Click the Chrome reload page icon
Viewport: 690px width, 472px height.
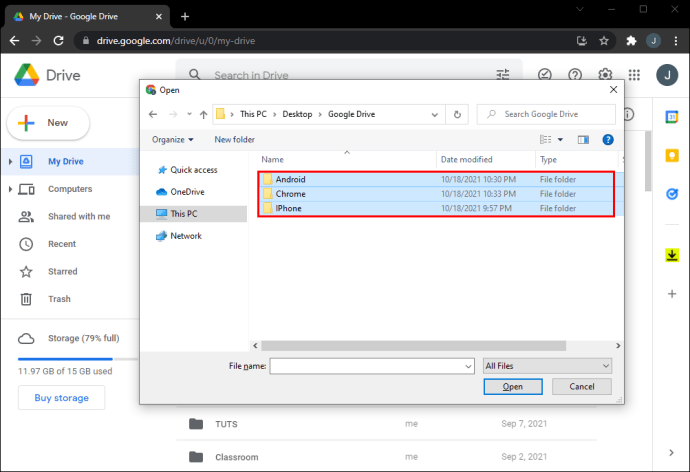coord(58,41)
